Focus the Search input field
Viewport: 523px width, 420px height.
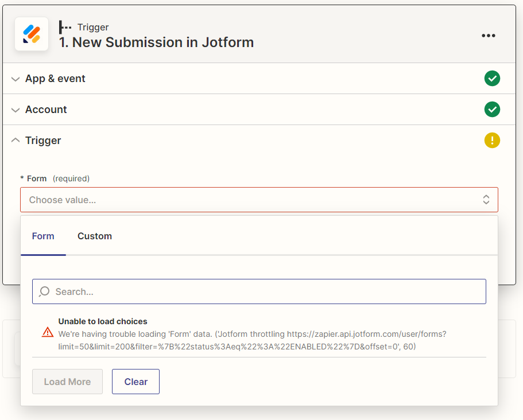point(259,291)
